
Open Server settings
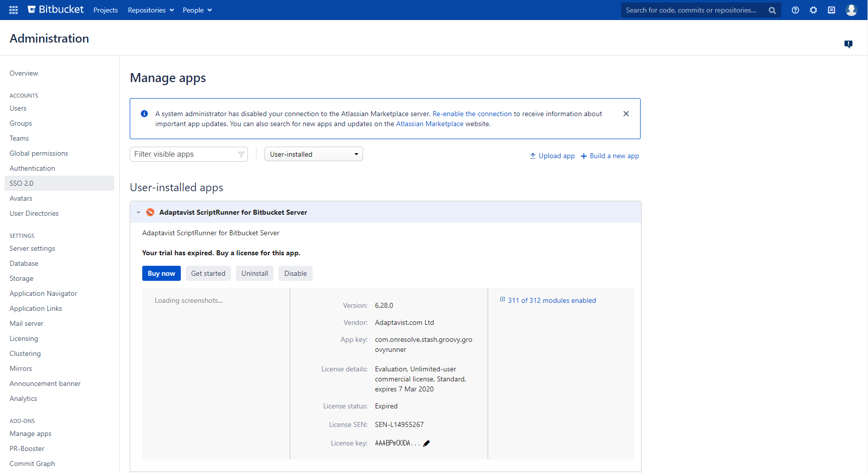(32, 248)
